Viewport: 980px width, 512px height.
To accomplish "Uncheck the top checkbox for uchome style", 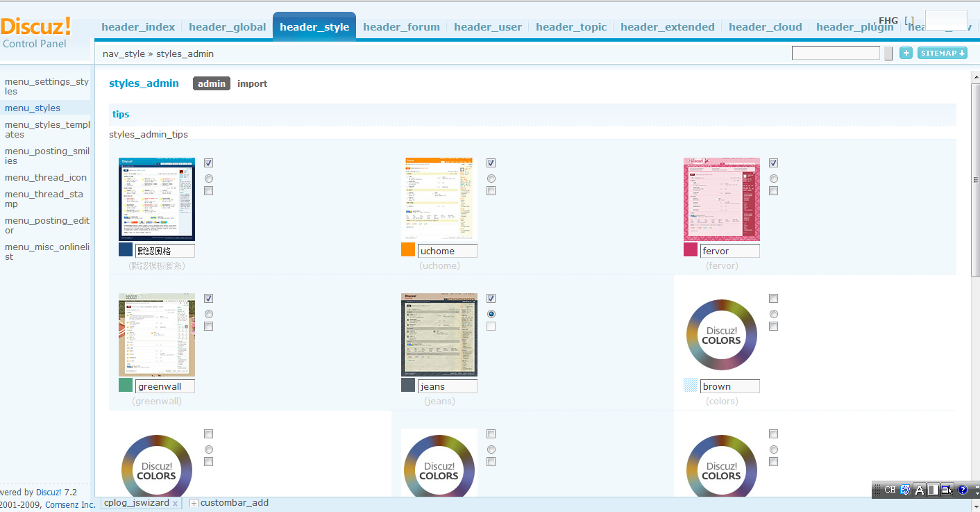I will (x=491, y=163).
